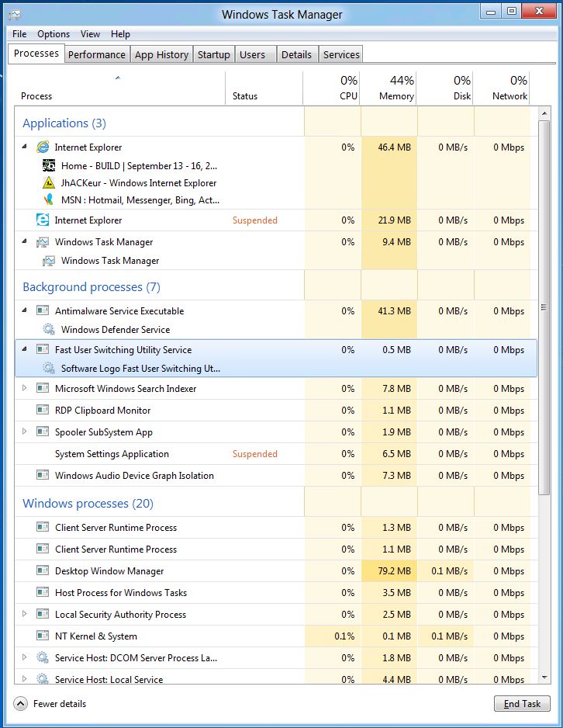Click the 79.2 MB memory cell

pyautogui.click(x=389, y=570)
